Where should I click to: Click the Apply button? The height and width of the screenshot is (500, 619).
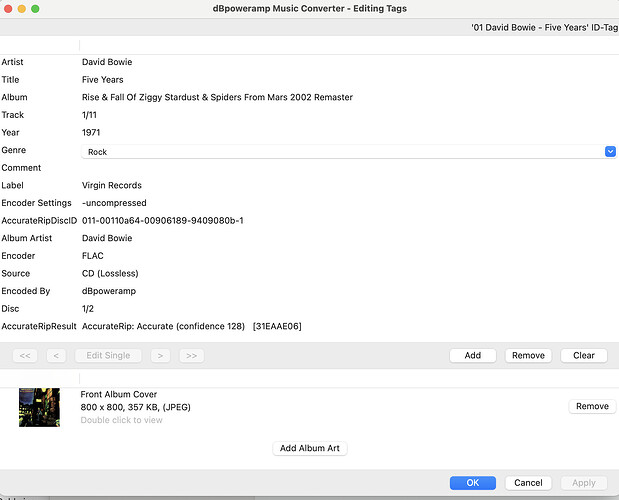coord(583,483)
